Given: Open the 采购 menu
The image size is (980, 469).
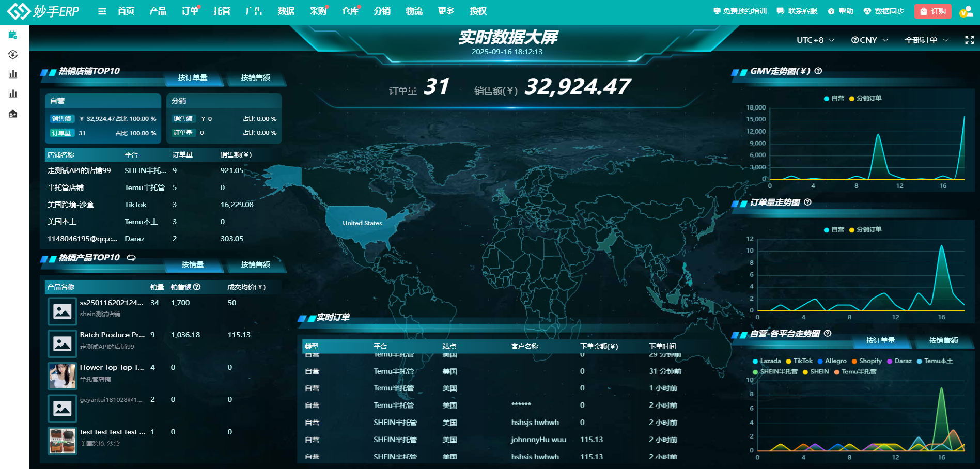Looking at the screenshot, I should [318, 11].
